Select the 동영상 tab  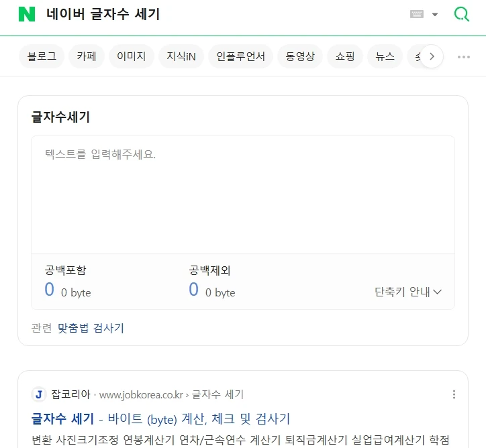click(300, 56)
